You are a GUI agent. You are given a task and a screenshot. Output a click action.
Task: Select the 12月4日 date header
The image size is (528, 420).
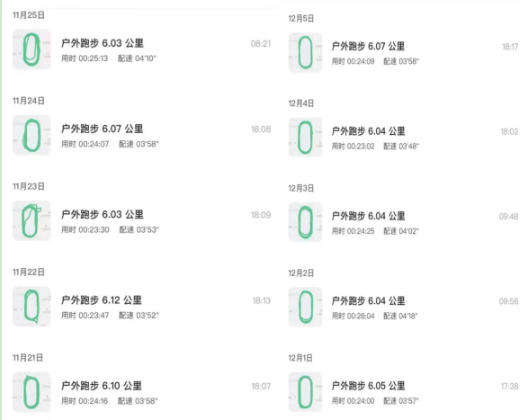point(301,103)
